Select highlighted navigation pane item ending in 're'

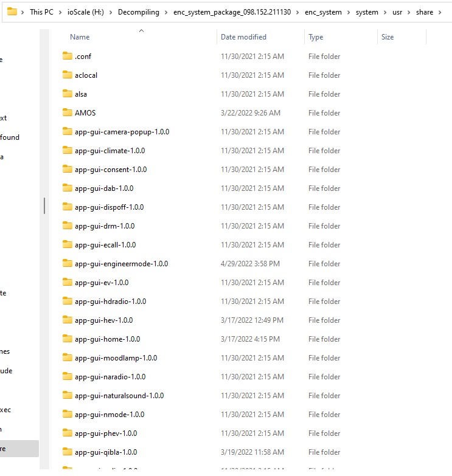[19, 449]
